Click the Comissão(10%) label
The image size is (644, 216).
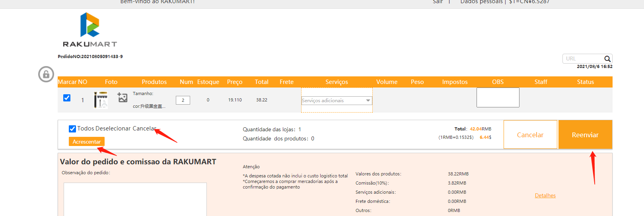pyautogui.click(x=372, y=183)
